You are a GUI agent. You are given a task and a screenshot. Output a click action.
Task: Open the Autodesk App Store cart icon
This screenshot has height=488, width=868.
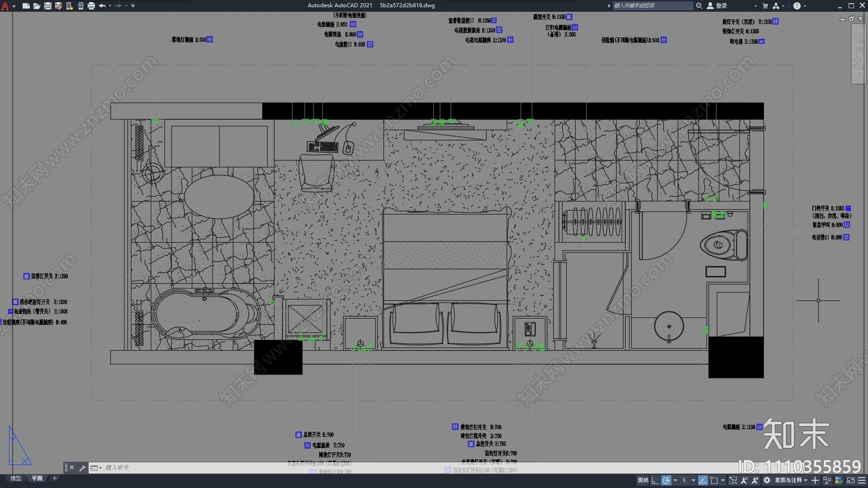click(x=765, y=5)
